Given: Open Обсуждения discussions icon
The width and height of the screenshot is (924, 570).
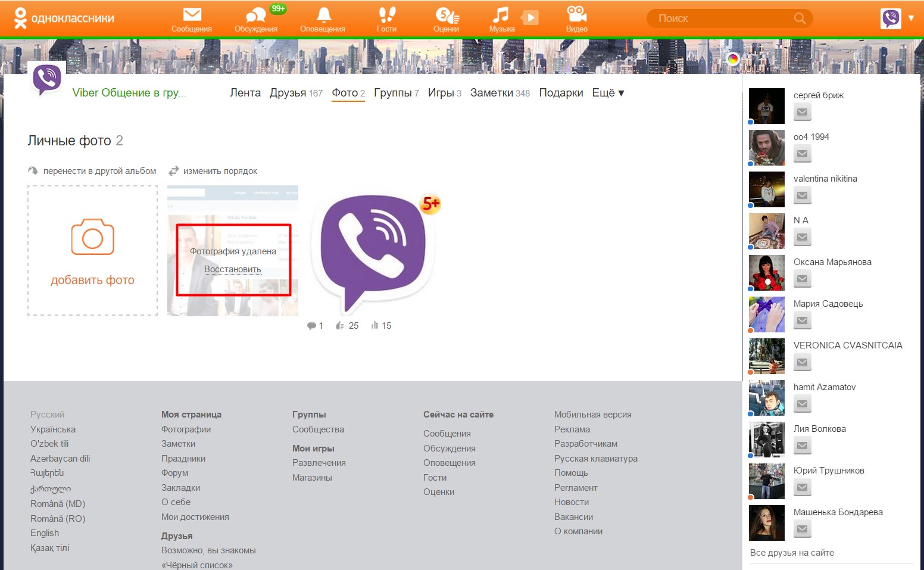Looking at the screenshot, I should [x=255, y=15].
